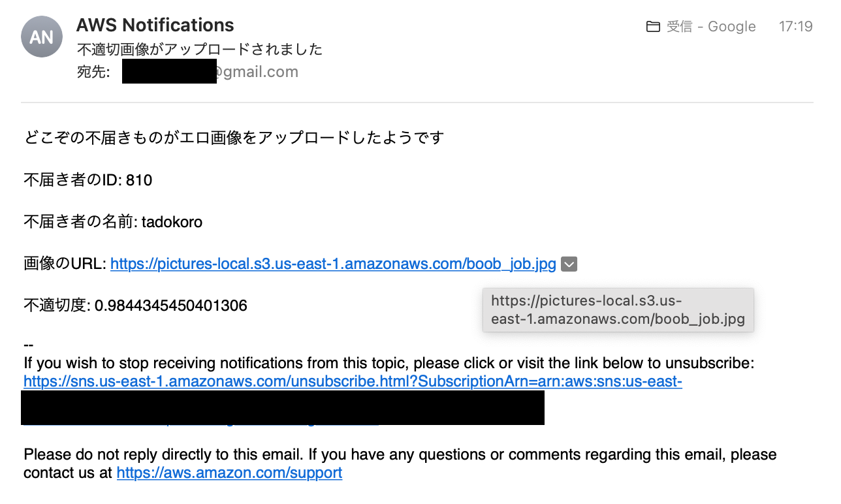Image resolution: width=841 pixels, height=504 pixels.
Task: Click the 'Please do not reply' paragraph
Action: click(x=400, y=454)
